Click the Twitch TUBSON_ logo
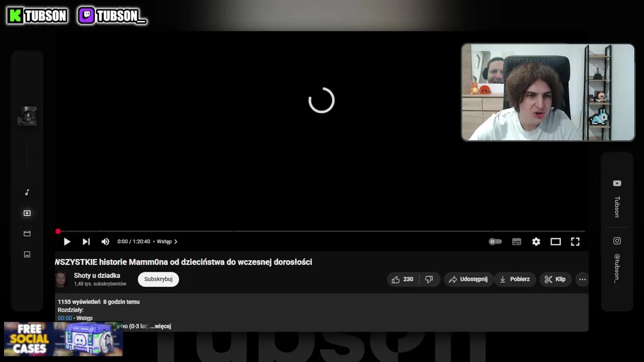 pyautogui.click(x=112, y=16)
